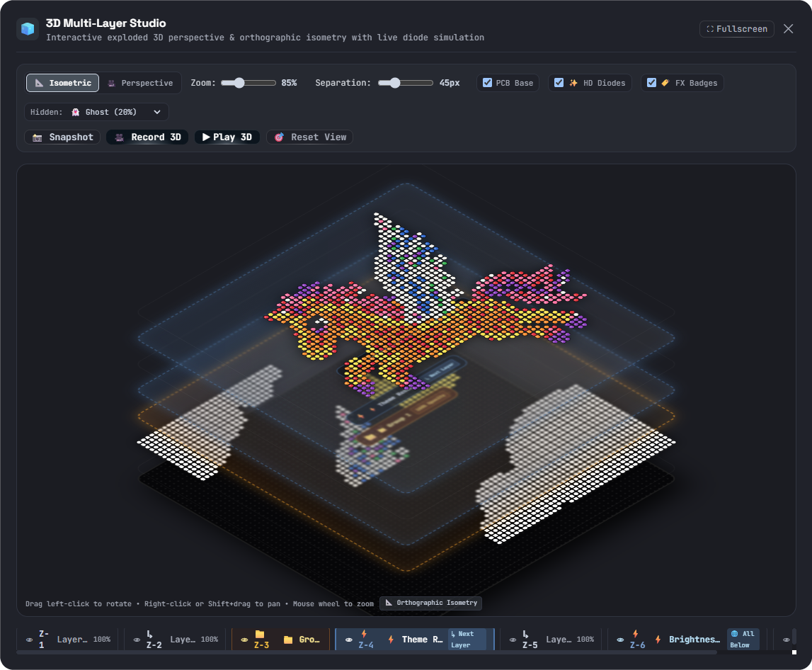Click the sub-layer arrow icon above Z-5
Viewport: 812px width, 670px height.
525,634
